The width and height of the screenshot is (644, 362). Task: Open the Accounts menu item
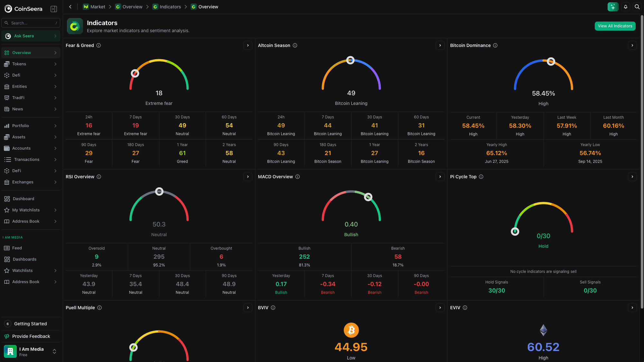(31, 148)
